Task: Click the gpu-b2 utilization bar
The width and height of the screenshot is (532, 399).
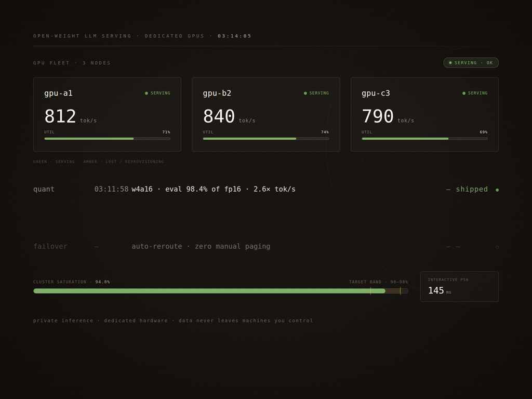Action: [x=266, y=139]
